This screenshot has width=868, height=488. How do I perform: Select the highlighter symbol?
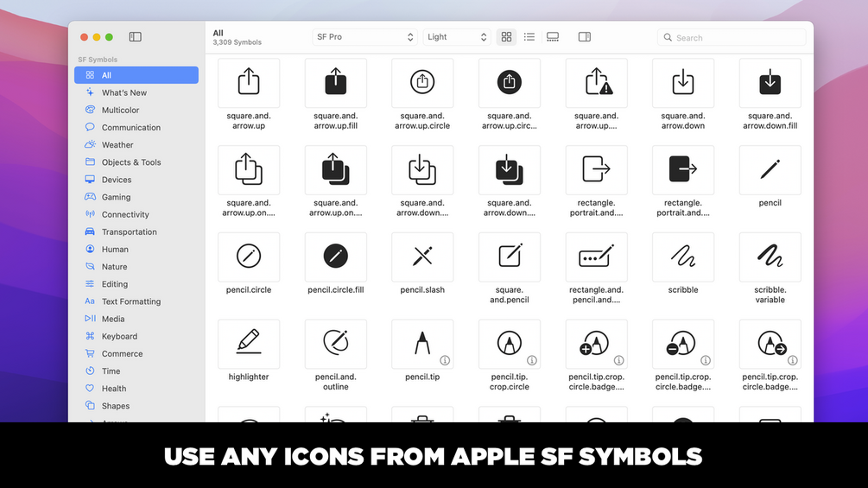pos(249,344)
